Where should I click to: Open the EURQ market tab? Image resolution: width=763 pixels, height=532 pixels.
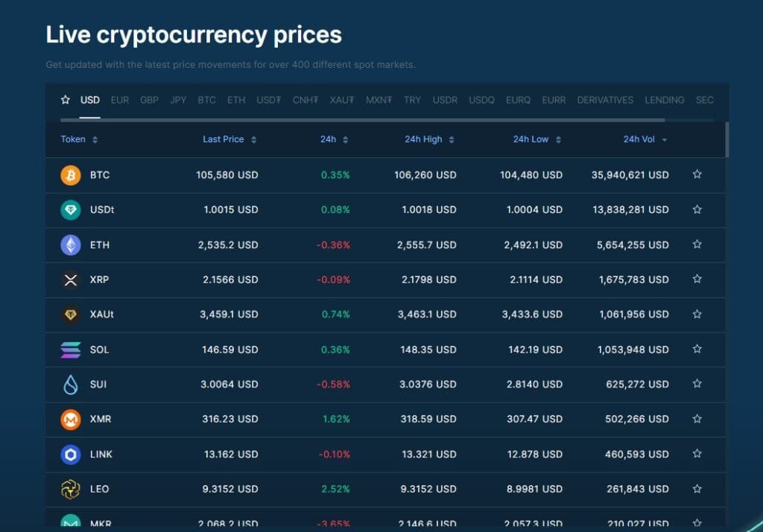pos(518,101)
